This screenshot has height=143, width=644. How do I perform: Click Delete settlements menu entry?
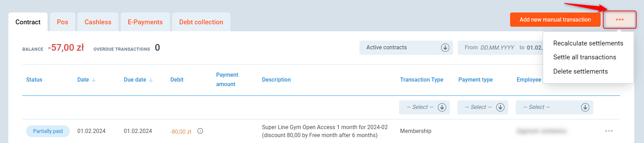click(x=581, y=71)
